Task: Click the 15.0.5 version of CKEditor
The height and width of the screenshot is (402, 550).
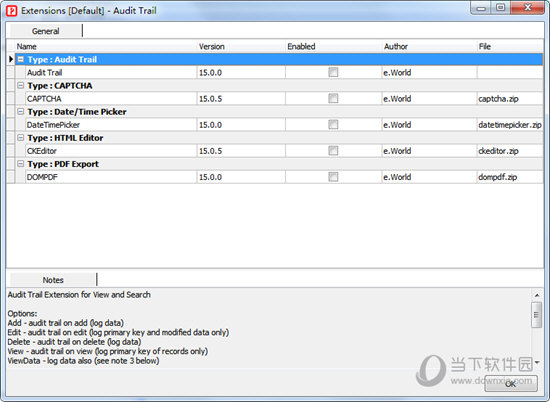Action: (x=241, y=151)
